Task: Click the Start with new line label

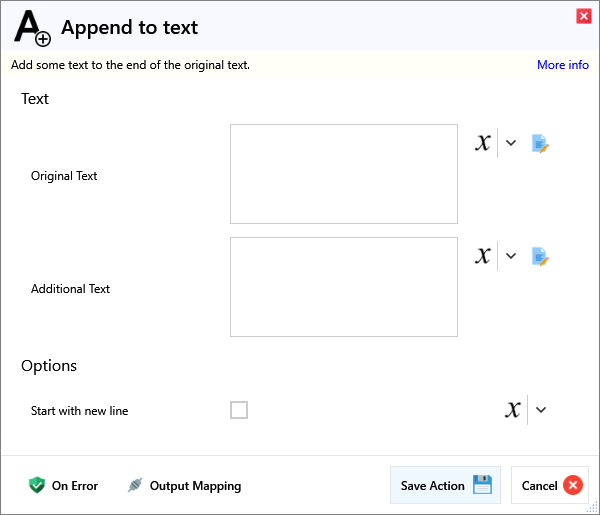Action: point(80,411)
